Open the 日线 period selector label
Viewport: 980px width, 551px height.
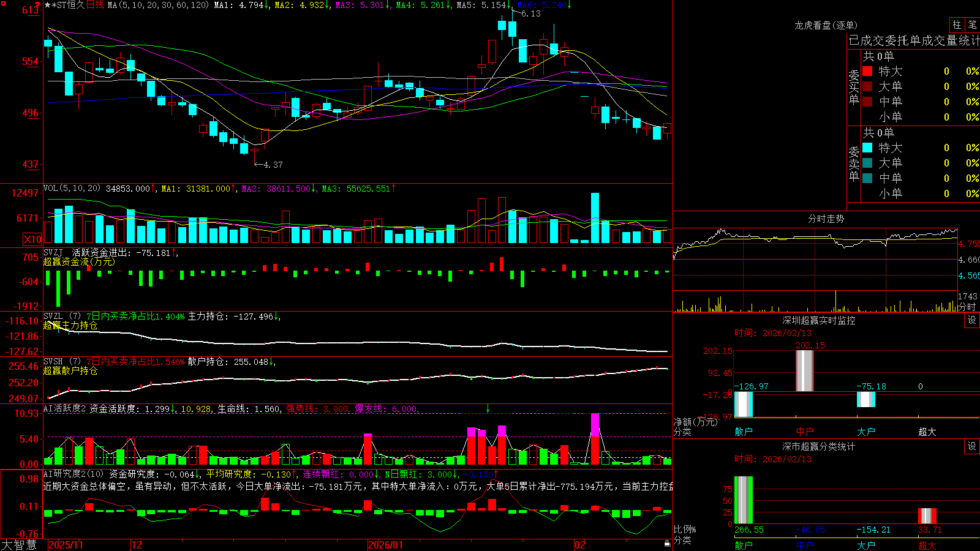point(95,5)
